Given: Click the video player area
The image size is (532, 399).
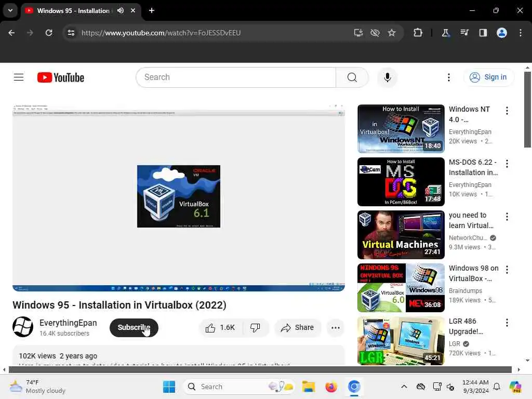Looking at the screenshot, I should point(179,198).
